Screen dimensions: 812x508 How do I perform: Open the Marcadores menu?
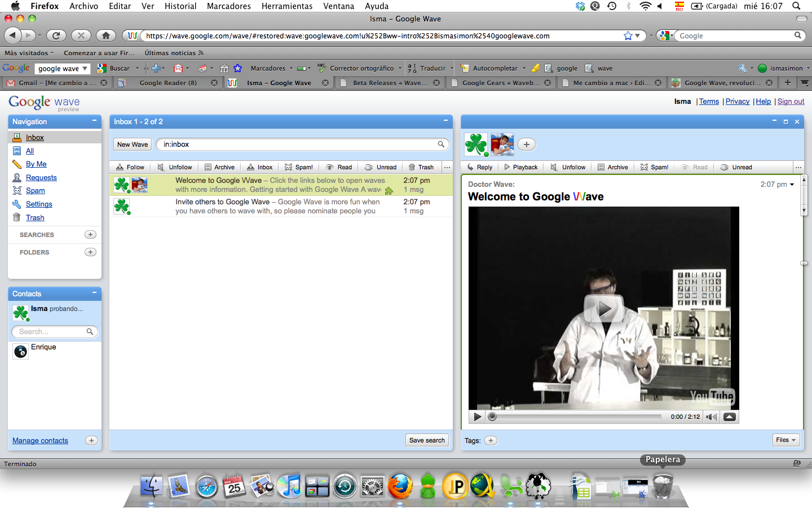click(229, 6)
